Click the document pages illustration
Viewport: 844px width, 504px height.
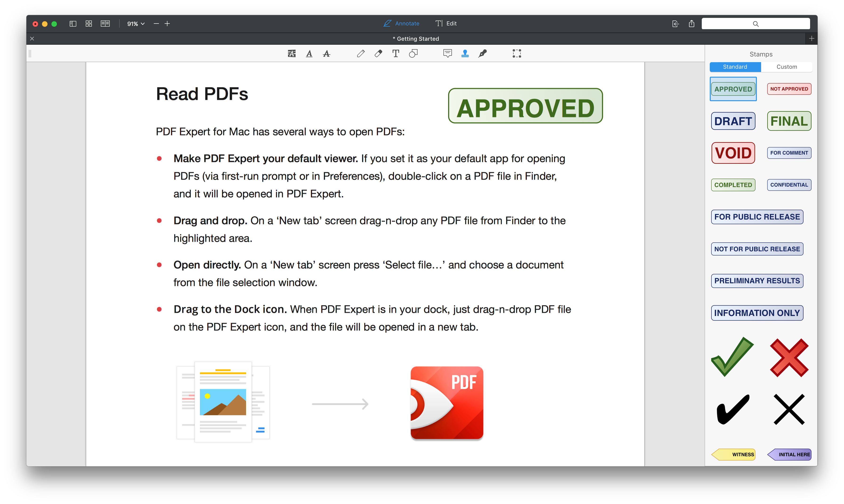pos(223,402)
